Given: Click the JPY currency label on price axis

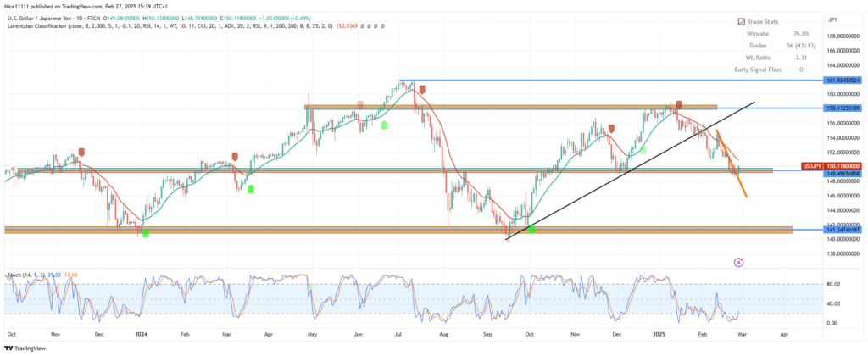Looking at the screenshot, I should click(832, 19).
